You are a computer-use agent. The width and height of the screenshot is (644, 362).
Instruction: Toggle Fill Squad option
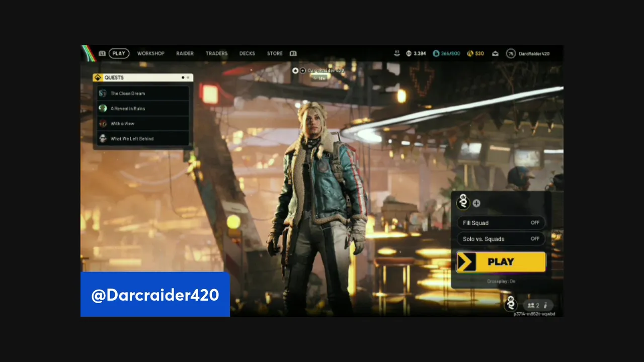click(501, 223)
